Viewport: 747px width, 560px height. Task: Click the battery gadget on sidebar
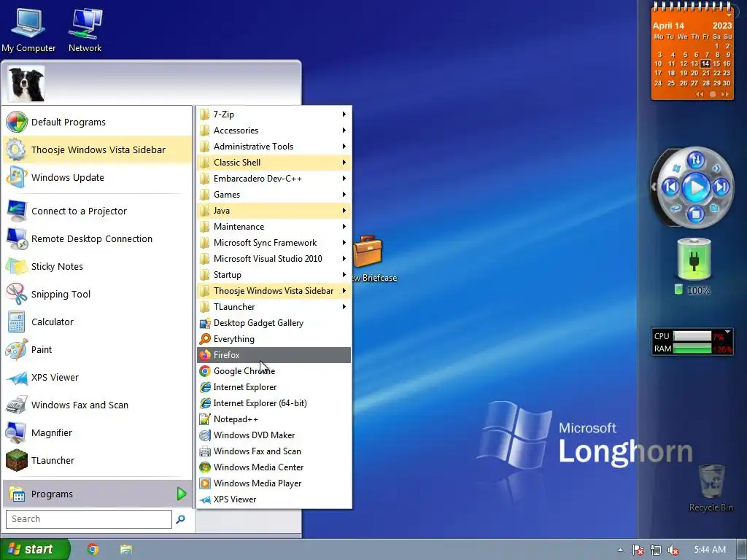(694, 260)
